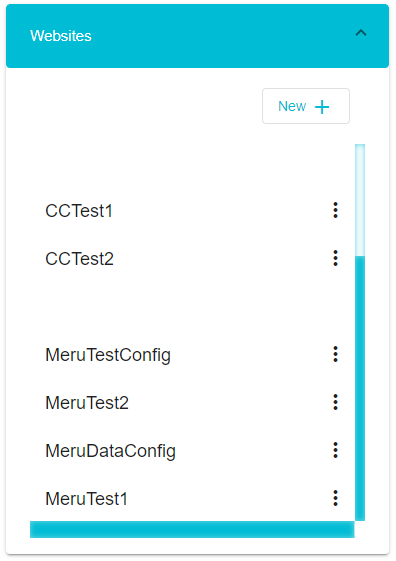Image resolution: width=396 pixels, height=561 pixels.
Task: Open the three-dot menu for MeruTest2
Action: click(x=335, y=402)
